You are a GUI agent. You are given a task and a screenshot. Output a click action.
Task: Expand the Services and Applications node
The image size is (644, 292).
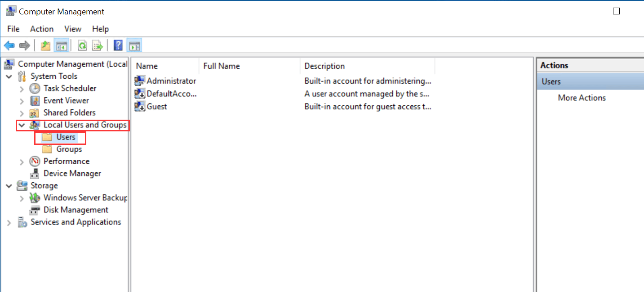9,222
